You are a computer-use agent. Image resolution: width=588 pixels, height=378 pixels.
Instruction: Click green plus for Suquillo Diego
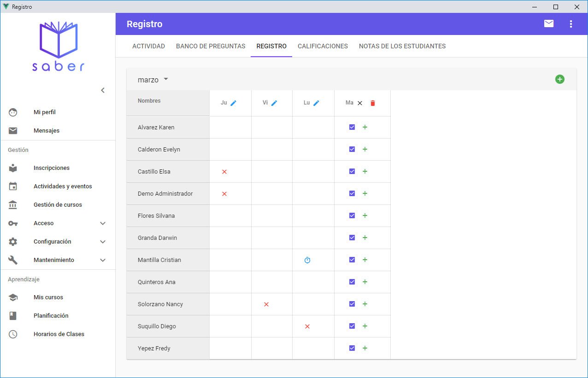[365, 326]
